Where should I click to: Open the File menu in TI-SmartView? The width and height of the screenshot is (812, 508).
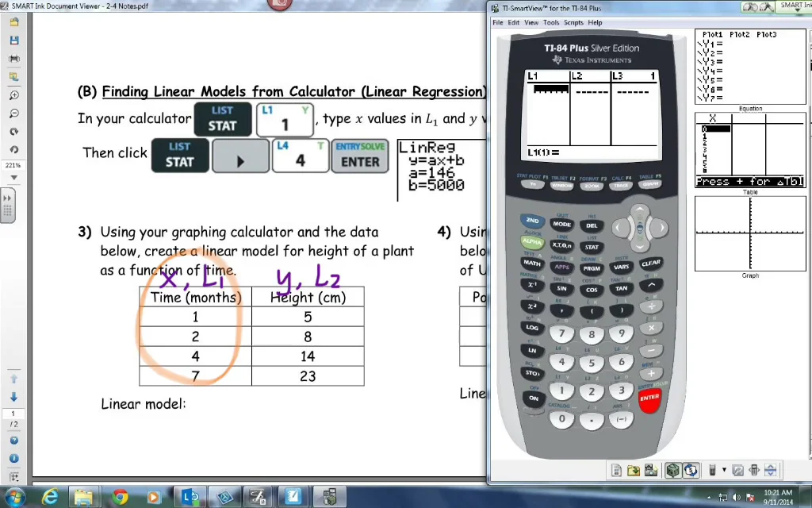click(x=498, y=23)
